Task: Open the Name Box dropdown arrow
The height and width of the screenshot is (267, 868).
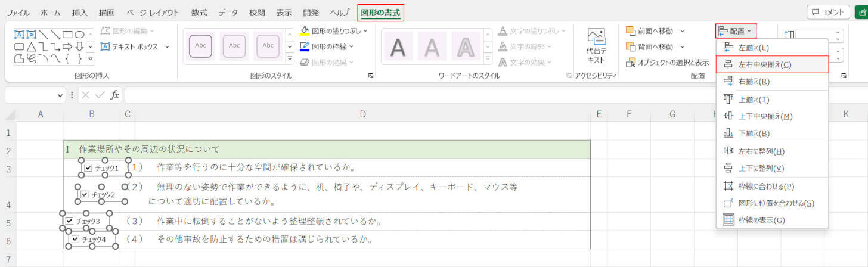Action: [x=61, y=95]
